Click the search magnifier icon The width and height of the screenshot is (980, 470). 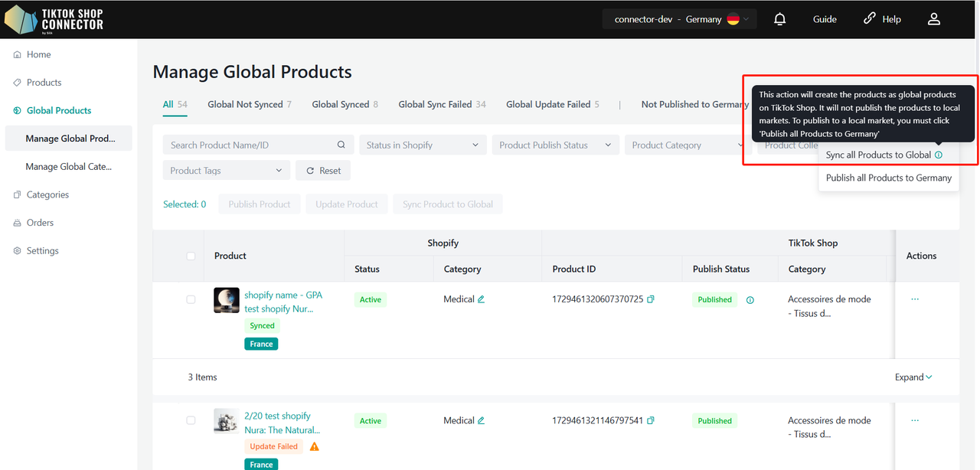(x=341, y=145)
